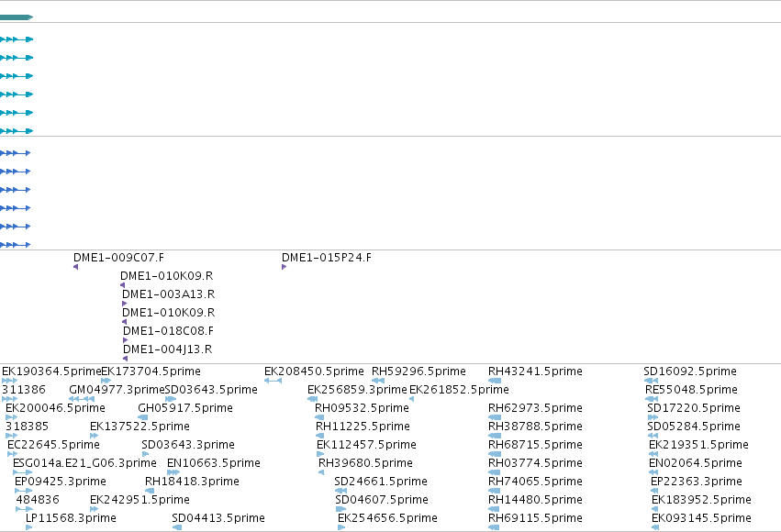Select the RH39680.5prime label

click(365, 463)
